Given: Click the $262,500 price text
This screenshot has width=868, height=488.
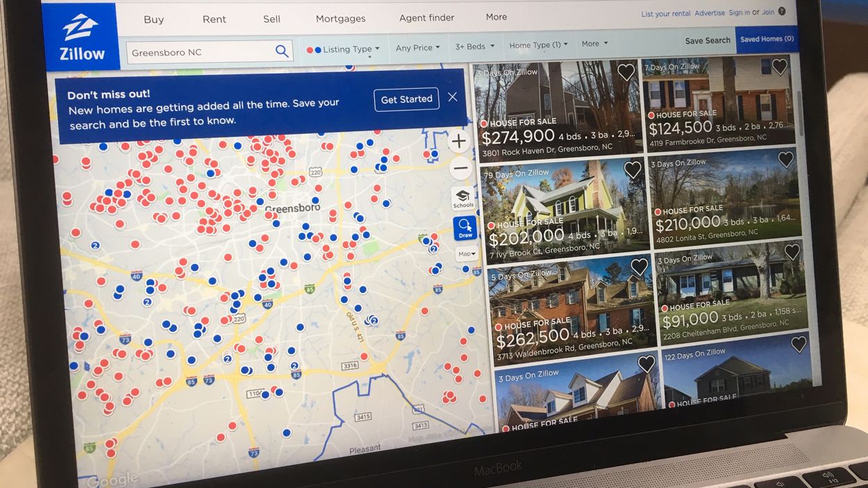Looking at the screenshot, I should [x=533, y=338].
